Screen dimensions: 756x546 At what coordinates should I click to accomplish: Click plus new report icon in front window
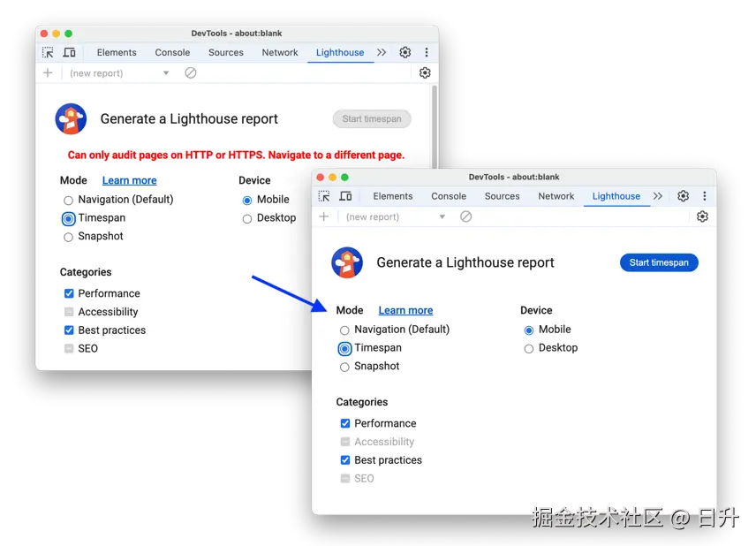coord(324,216)
